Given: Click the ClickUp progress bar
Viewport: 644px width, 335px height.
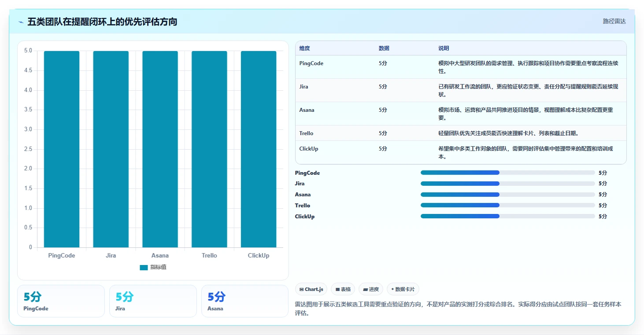Looking at the screenshot, I should [507, 216].
